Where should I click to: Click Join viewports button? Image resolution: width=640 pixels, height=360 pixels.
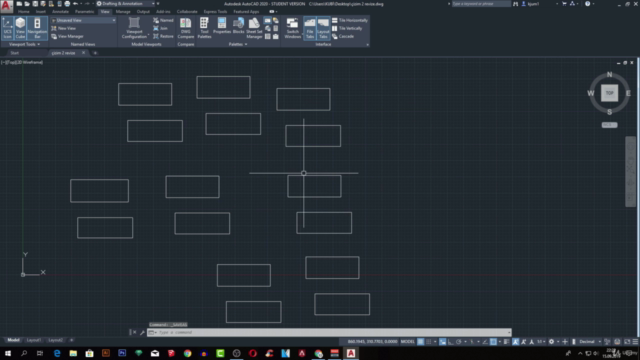click(160, 28)
